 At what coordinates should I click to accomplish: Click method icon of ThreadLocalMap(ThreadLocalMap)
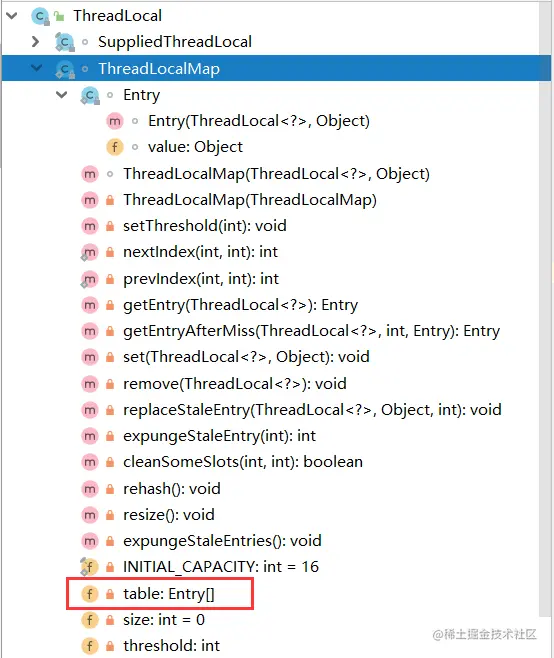tap(90, 200)
